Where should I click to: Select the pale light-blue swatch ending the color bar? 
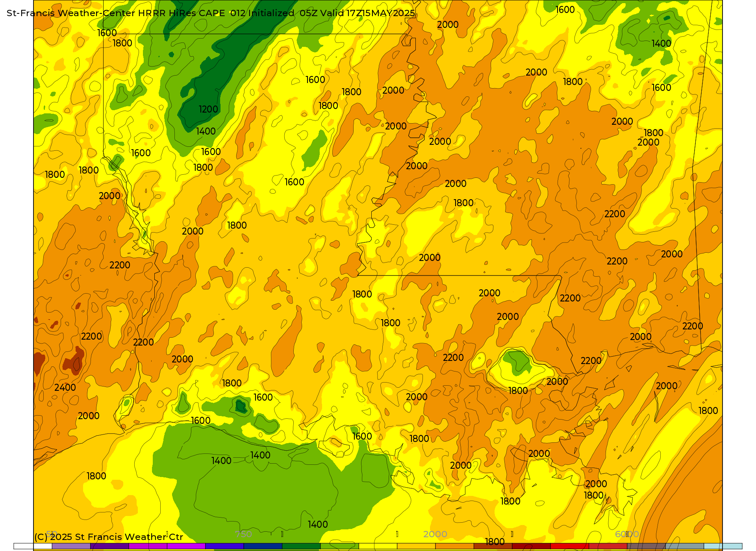[723, 546]
